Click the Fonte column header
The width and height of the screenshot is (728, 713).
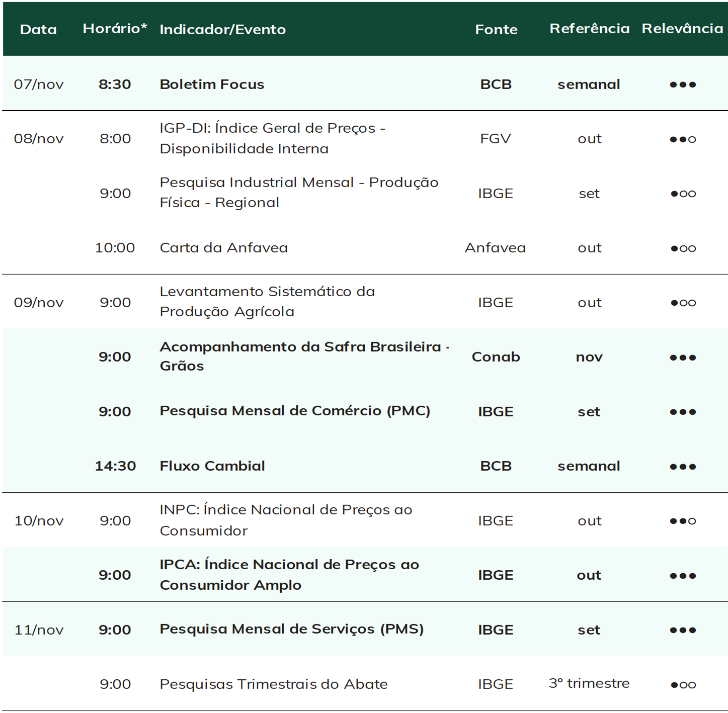(x=496, y=30)
